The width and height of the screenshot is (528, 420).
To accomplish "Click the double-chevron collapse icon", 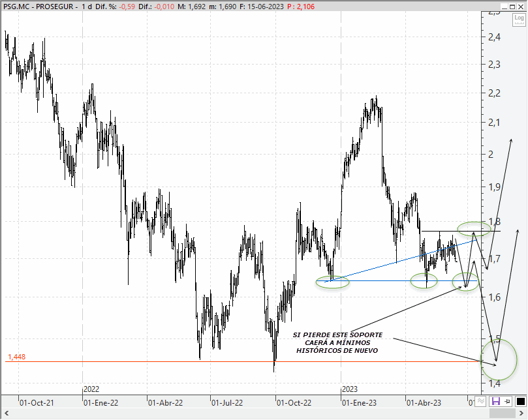I will click(x=481, y=401).
